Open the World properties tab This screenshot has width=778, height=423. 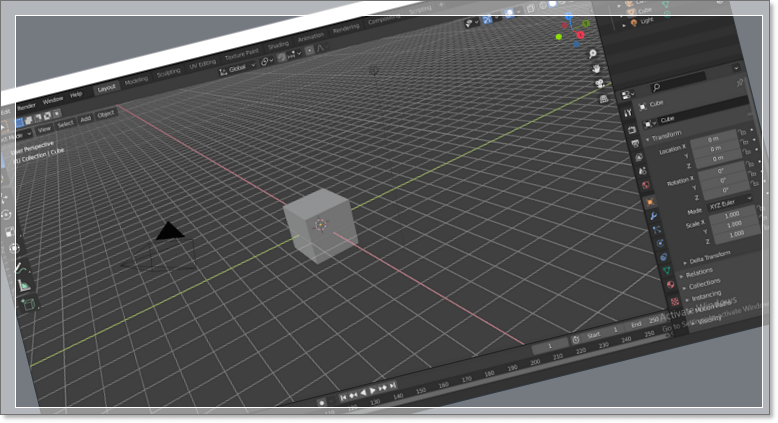[646, 185]
